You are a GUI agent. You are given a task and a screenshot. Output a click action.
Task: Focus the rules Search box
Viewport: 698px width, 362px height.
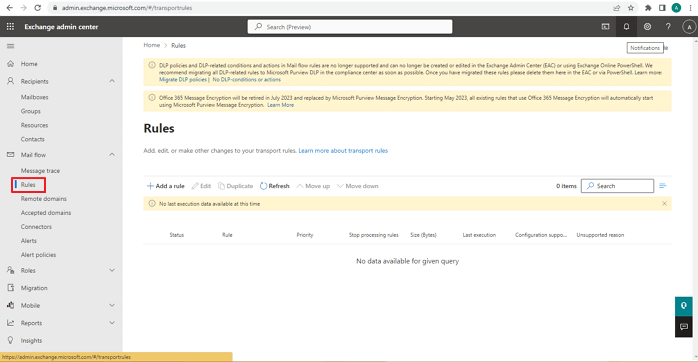coord(617,186)
